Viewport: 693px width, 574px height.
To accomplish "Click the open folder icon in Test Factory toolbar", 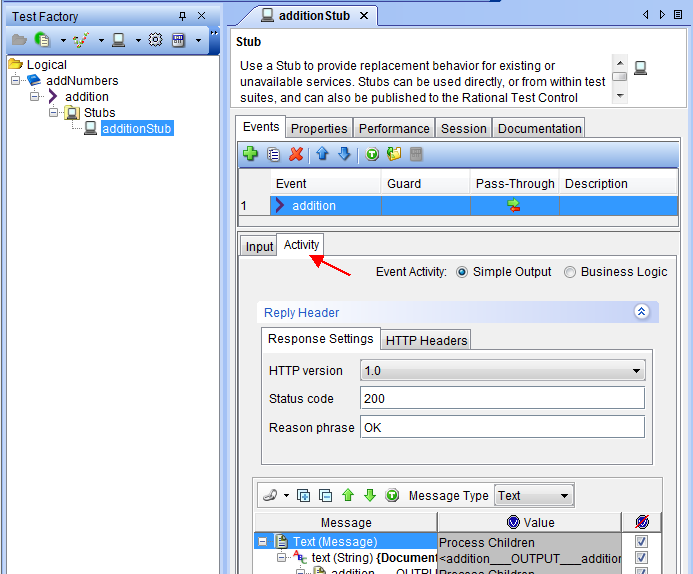I will tap(19, 40).
